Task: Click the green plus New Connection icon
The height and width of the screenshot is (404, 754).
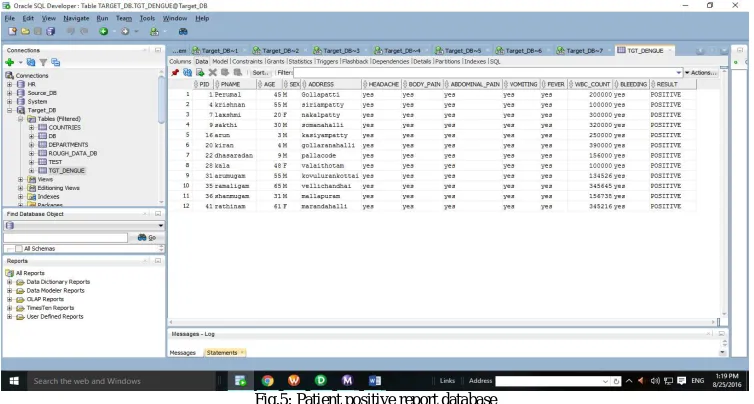Action: point(10,62)
